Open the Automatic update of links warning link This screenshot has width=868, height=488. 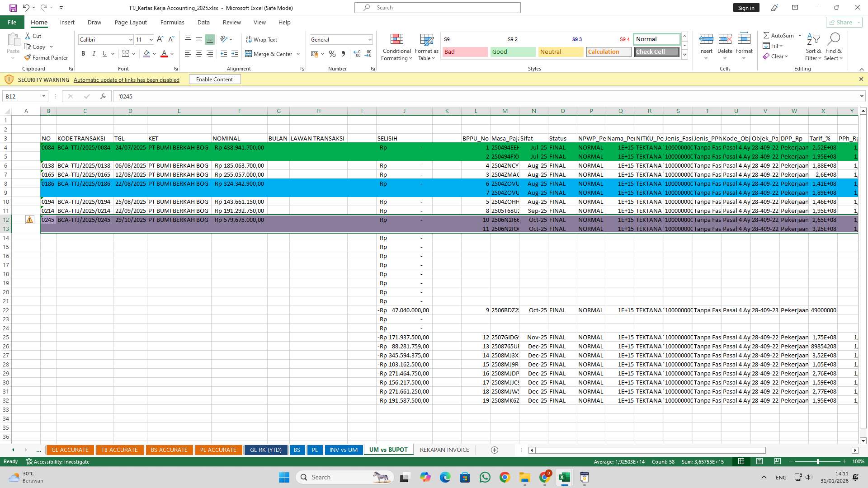coord(126,80)
